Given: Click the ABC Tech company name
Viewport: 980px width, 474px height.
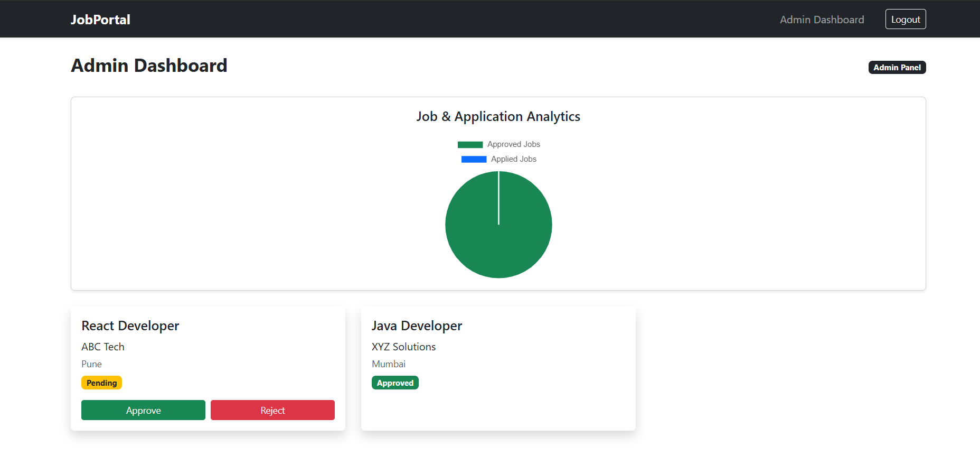Looking at the screenshot, I should click(103, 347).
